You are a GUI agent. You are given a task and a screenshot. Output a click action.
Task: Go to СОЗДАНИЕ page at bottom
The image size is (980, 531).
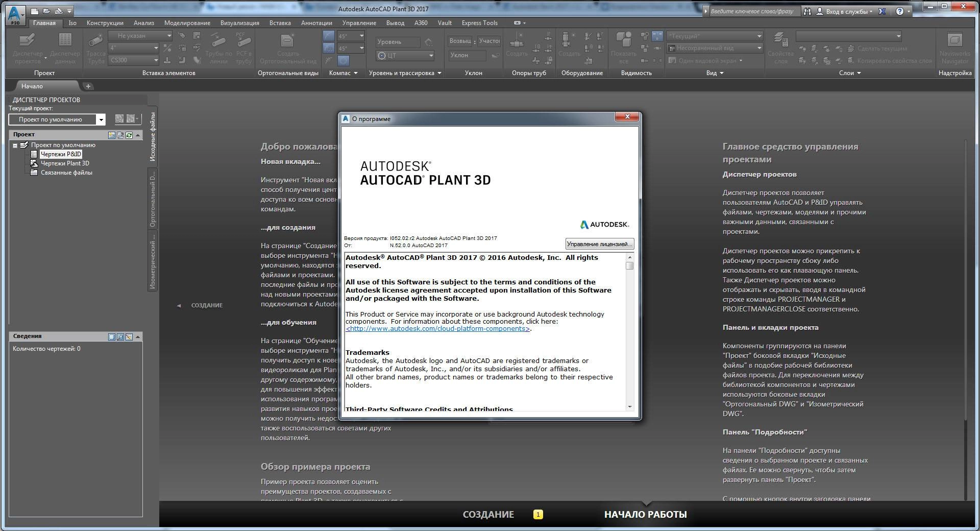click(488, 515)
